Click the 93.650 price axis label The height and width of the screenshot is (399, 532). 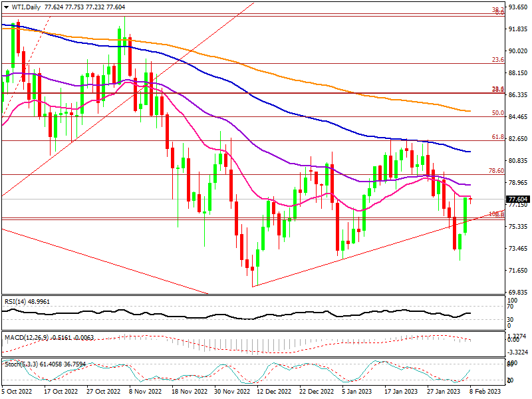pos(518,7)
